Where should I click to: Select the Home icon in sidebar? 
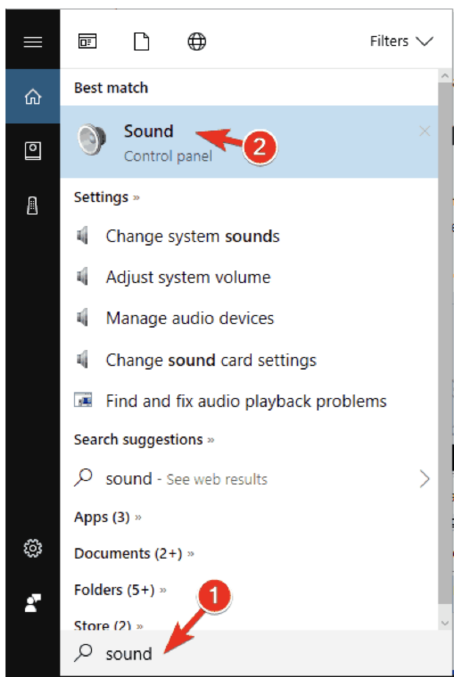coord(33,96)
